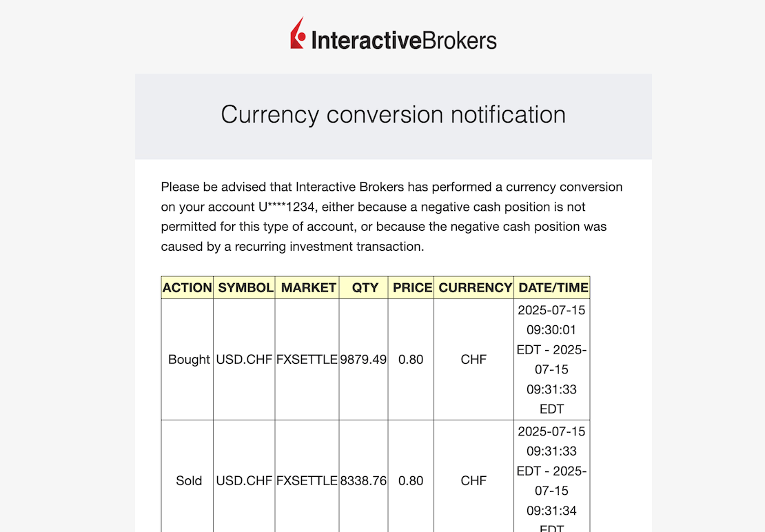Select the MARKET column header
Viewport: 765px width, 532px height.
(x=308, y=288)
